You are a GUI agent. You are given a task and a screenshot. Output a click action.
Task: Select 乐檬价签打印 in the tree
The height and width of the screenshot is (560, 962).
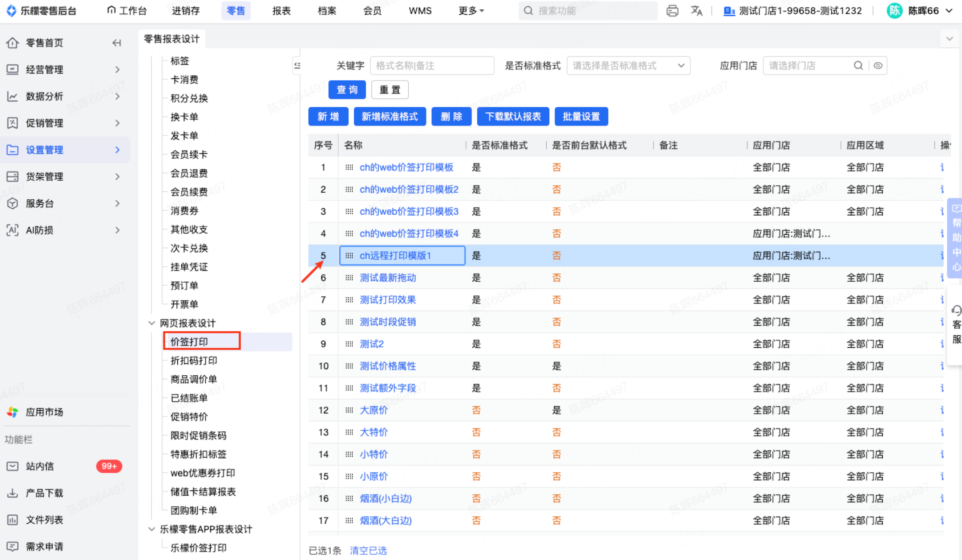[x=199, y=548]
